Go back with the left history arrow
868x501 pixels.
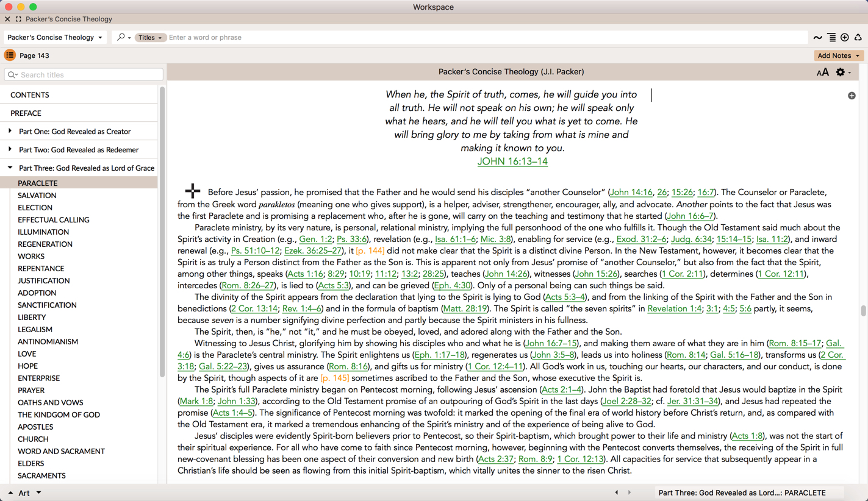[x=616, y=493]
